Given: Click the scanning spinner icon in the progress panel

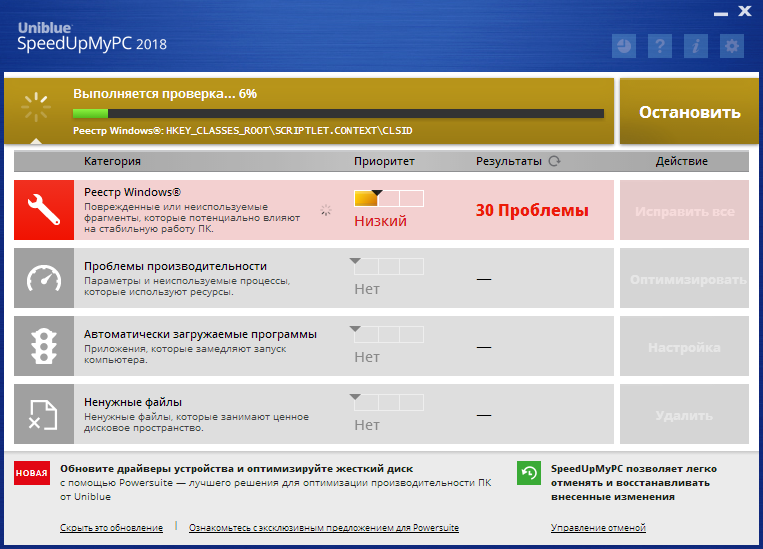Looking at the screenshot, I should [36, 107].
